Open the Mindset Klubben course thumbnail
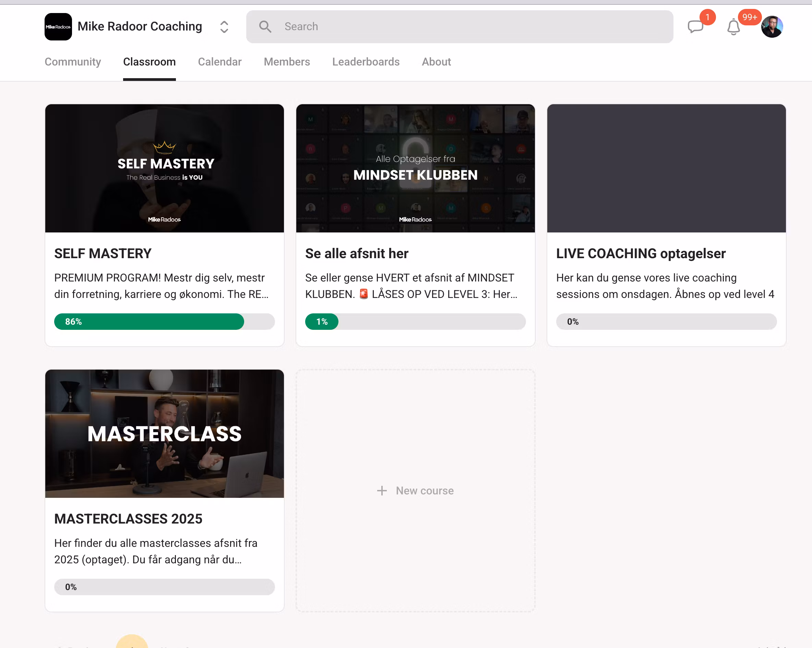This screenshot has width=812, height=648. click(415, 168)
